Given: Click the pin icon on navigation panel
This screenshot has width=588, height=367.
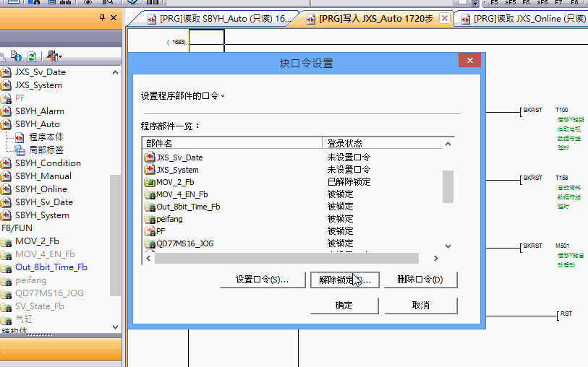Looking at the screenshot, I should coord(101,17).
